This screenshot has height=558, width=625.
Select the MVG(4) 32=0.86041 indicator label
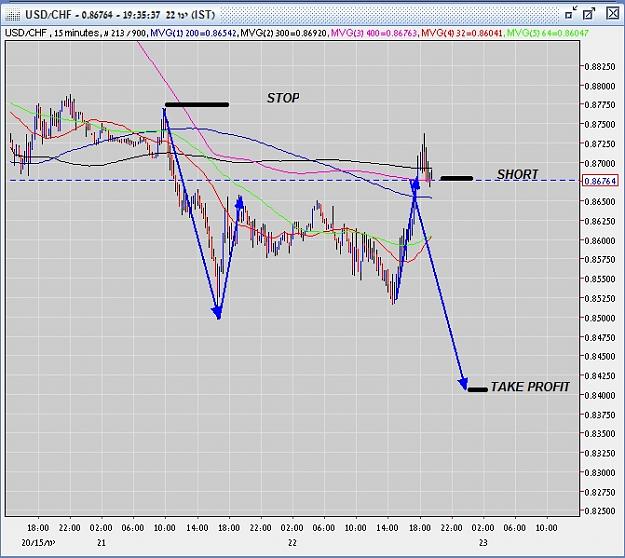coord(462,33)
